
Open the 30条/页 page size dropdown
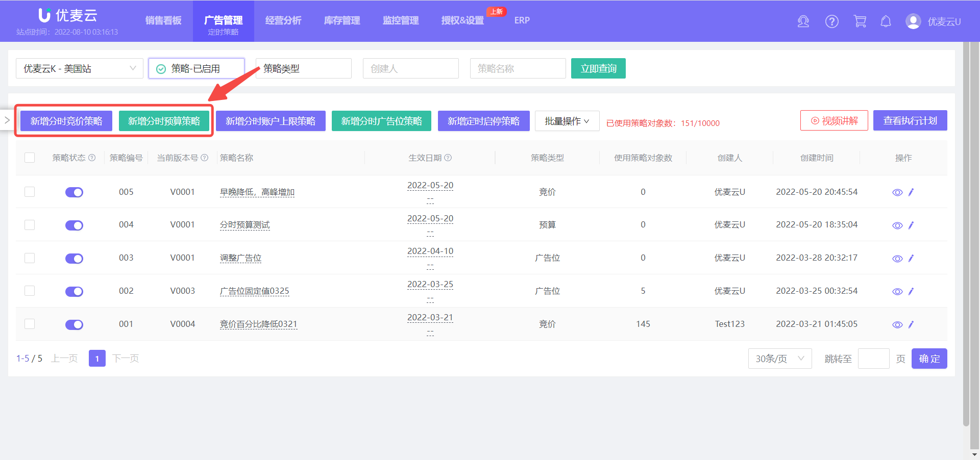[780, 359]
